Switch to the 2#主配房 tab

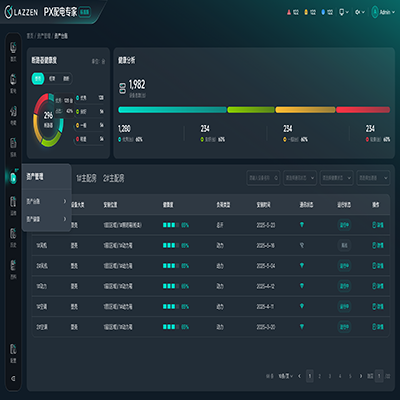pyautogui.click(x=113, y=178)
